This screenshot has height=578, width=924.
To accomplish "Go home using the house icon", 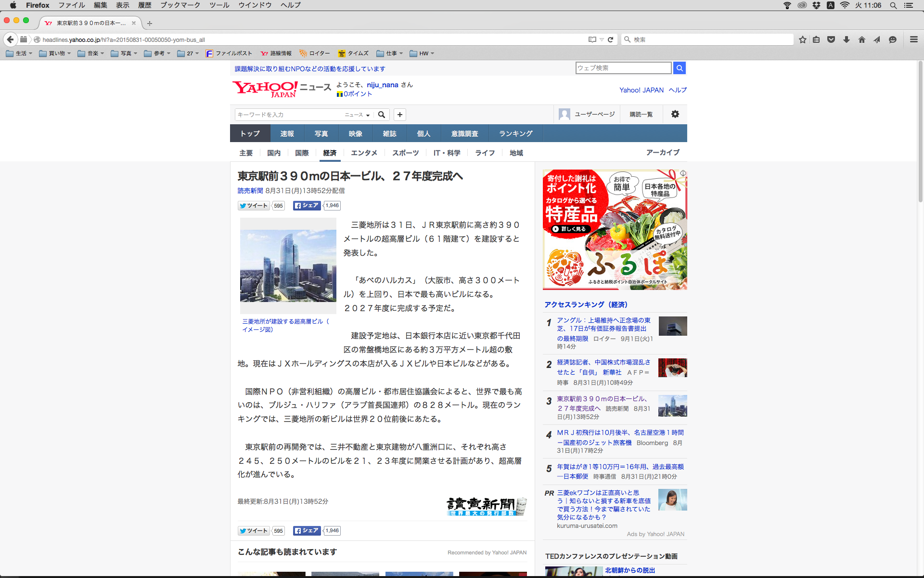I will (x=861, y=39).
